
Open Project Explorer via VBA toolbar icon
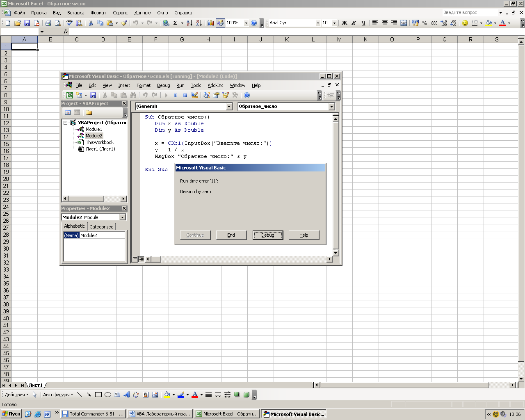click(x=206, y=95)
